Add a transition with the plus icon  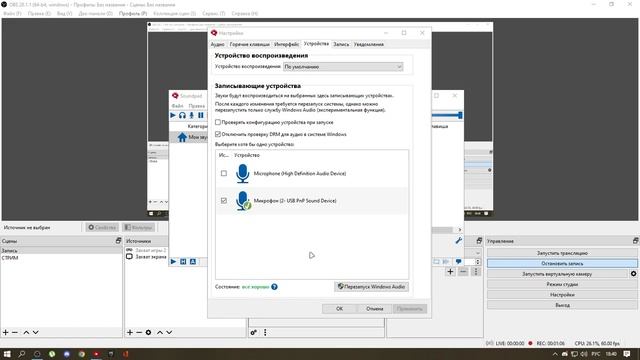(x=450, y=271)
